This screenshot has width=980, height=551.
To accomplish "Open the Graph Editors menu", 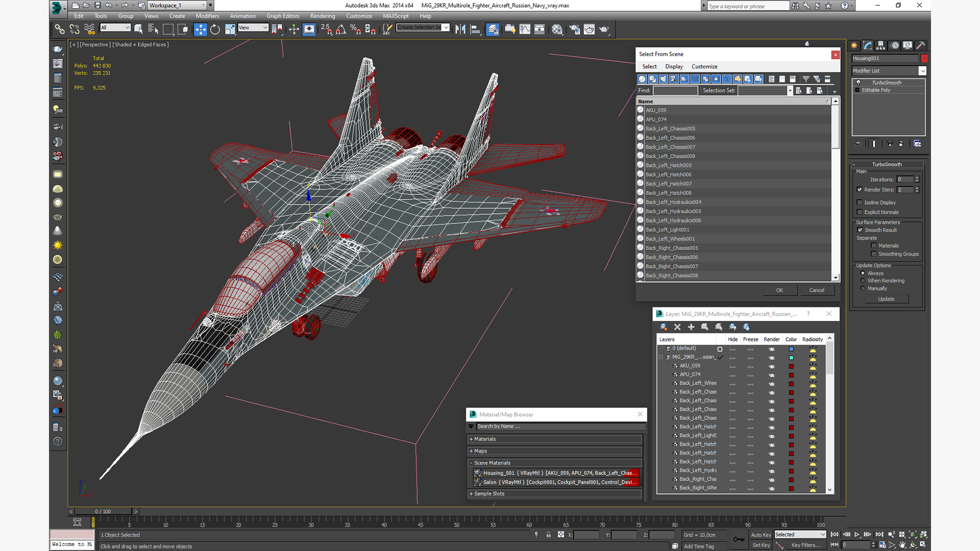I will coord(283,16).
